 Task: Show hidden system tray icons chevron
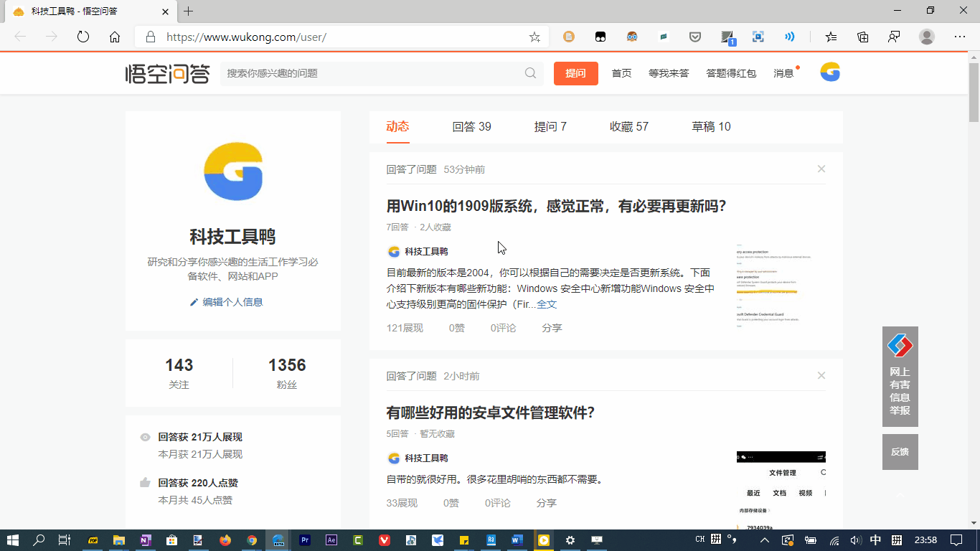click(x=765, y=540)
